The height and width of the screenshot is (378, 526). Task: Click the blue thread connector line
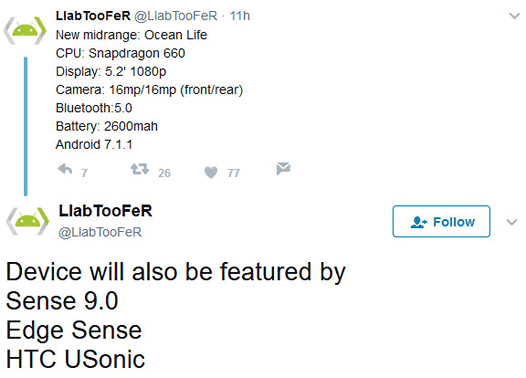[25, 126]
